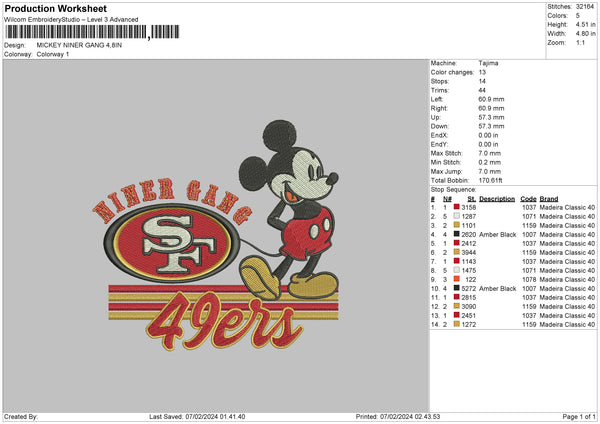Image resolution: width=600 pixels, height=424 pixels.
Task: Click the Stops value 14
Action: pyautogui.click(x=482, y=81)
